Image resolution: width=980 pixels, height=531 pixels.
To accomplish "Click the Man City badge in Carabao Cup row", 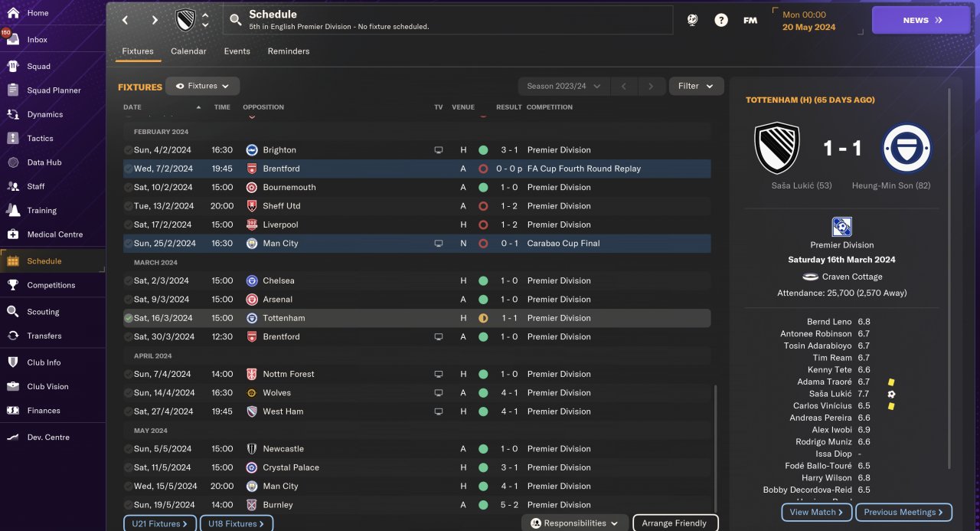I will [252, 244].
